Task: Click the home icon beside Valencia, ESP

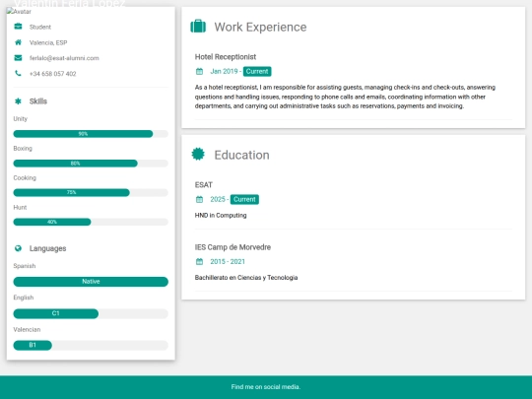Action: pyautogui.click(x=18, y=42)
